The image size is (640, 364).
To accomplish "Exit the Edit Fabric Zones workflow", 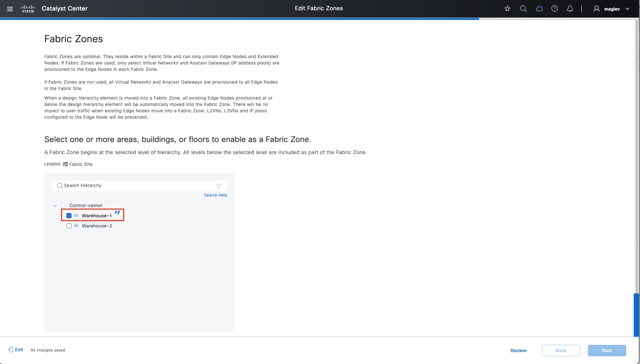I will [x=15, y=350].
